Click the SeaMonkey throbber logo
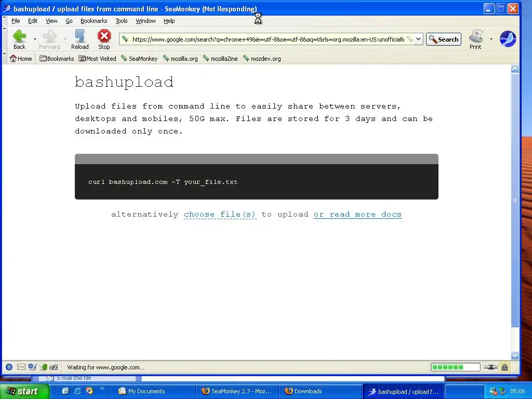Viewport: 532px width, 399px height. [x=508, y=38]
